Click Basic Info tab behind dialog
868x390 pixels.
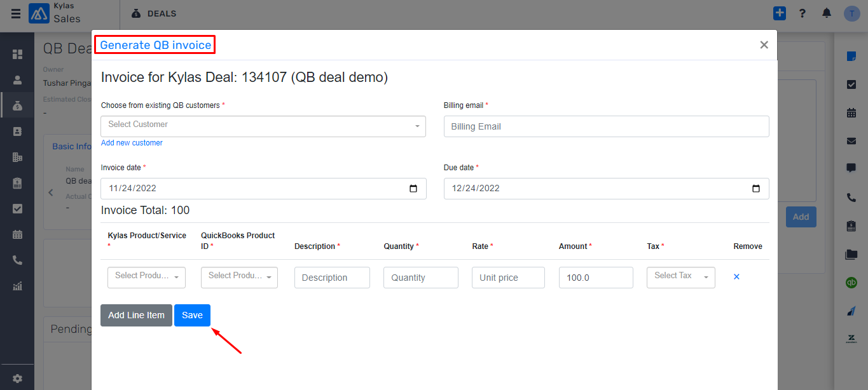[x=71, y=146]
